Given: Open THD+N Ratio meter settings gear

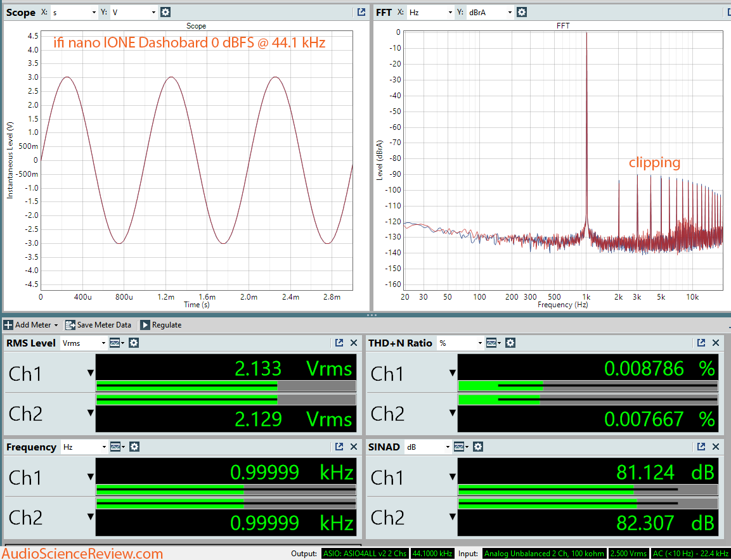Looking at the screenshot, I should click(x=510, y=343).
